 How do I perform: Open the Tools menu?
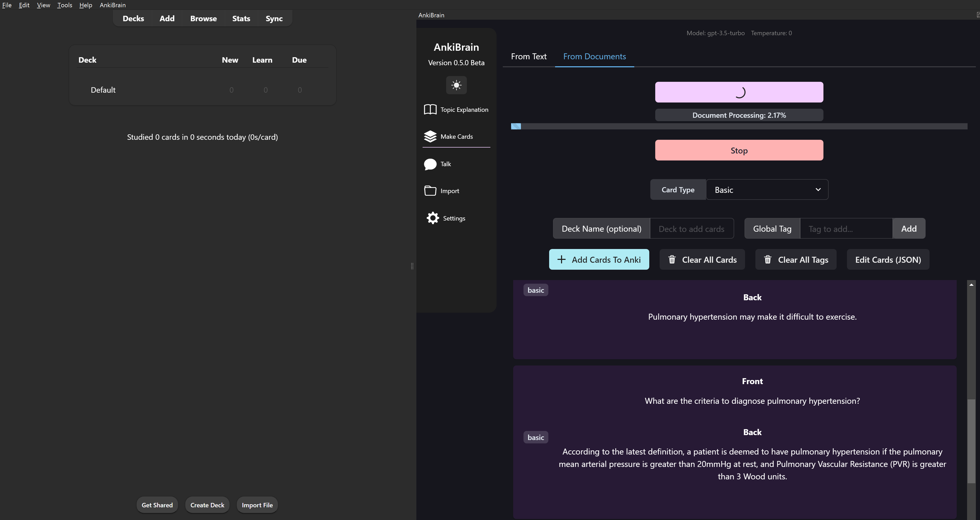[64, 5]
